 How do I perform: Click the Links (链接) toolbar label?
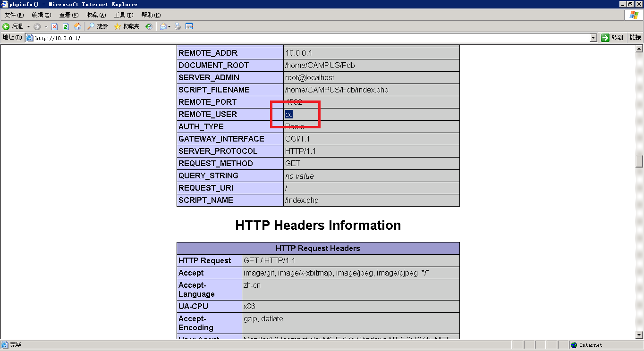tap(635, 38)
